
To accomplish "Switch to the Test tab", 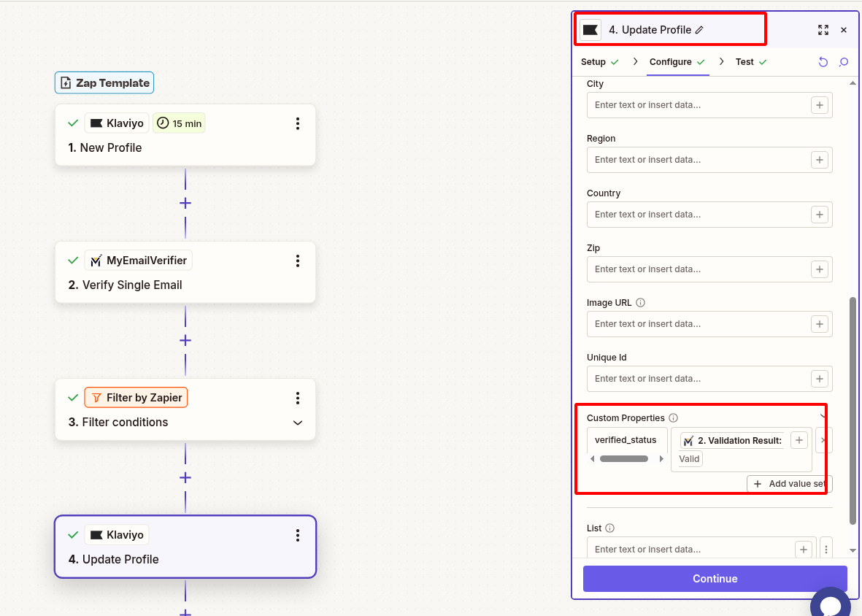I will 750,62.
